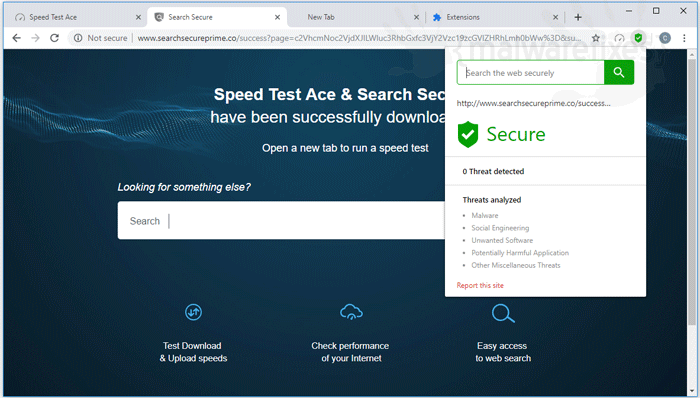Click the cloud performance check icon
The height and width of the screenshot is (398, 700).
click(351, 312)
